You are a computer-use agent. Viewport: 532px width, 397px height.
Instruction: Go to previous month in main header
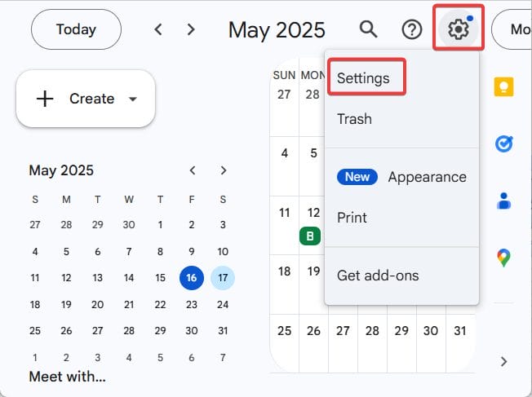158,29
